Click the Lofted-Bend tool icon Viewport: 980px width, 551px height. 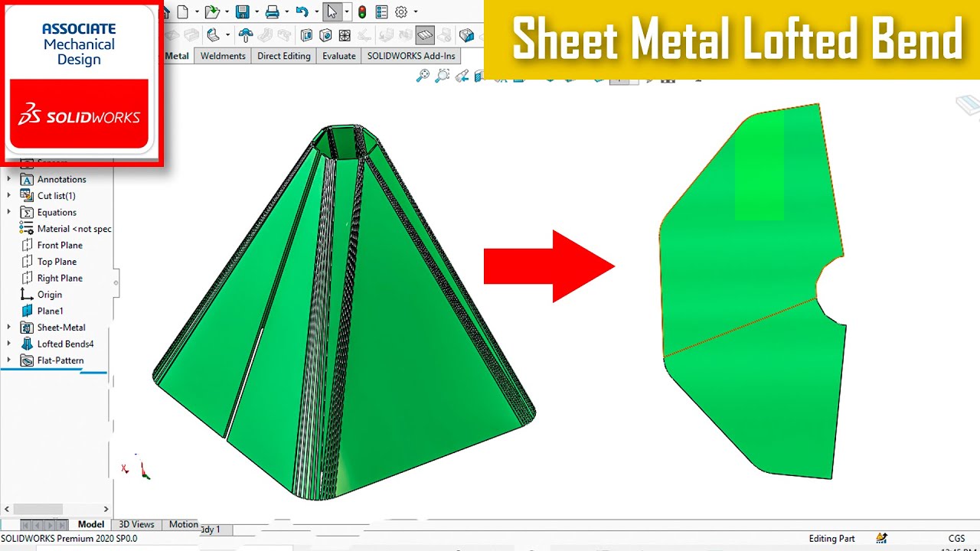[246, 34]
